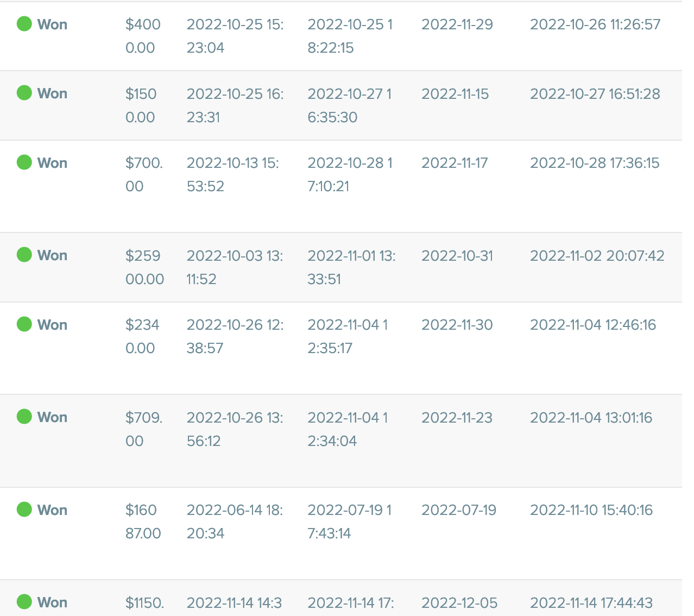Screen dimensions: 694x616
Task: Click the green status dot in the $1150 row
Action: click(24, 602)
